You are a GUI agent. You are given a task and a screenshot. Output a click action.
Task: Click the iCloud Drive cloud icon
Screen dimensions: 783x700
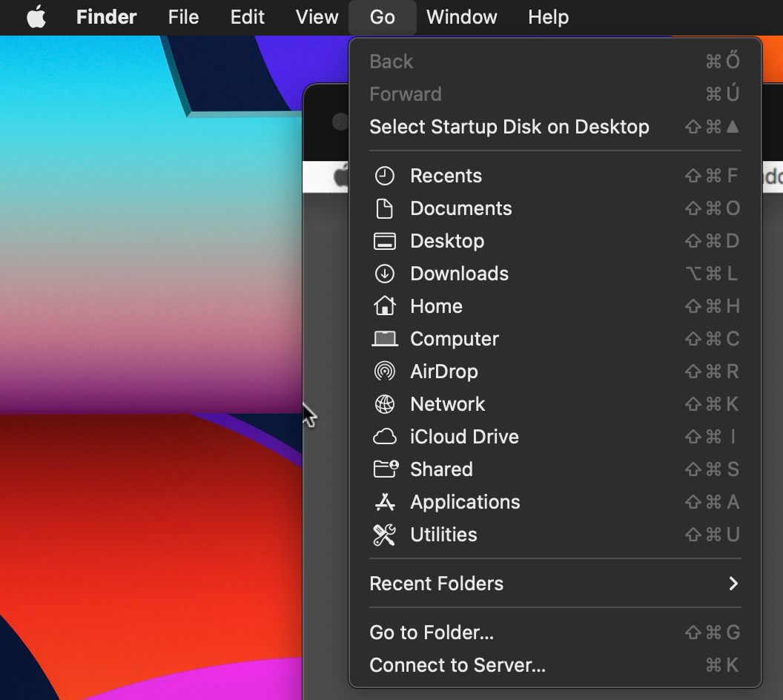click(384, 437)
